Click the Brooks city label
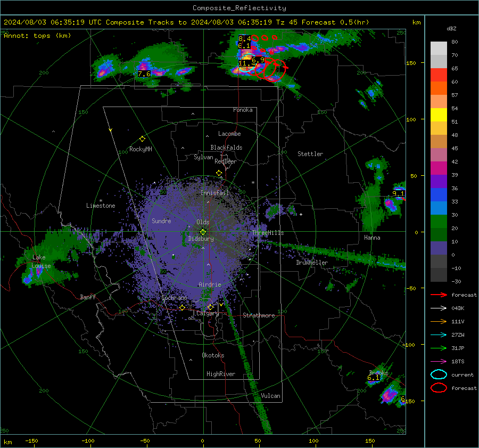The height and width of the screenshot is (448, 479). click(378, 372)
